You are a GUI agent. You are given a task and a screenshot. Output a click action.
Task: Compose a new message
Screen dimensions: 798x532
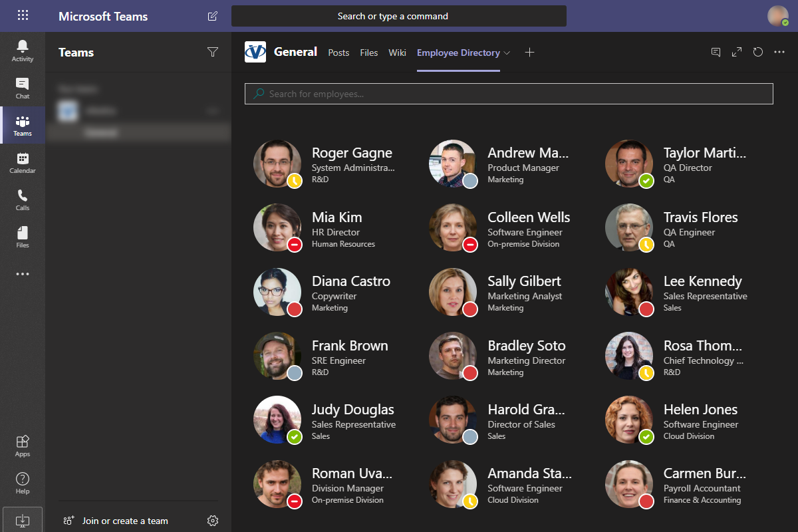(212, 16)
